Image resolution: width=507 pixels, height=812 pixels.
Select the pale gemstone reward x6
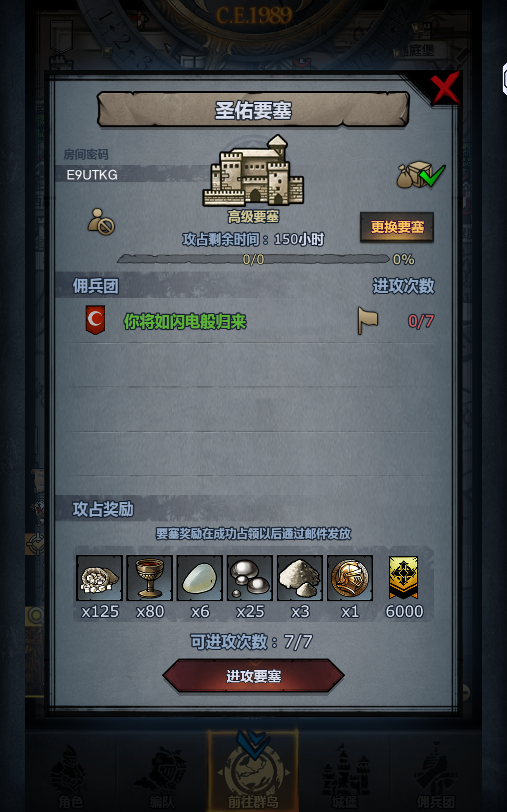click(x=200, y=578)
